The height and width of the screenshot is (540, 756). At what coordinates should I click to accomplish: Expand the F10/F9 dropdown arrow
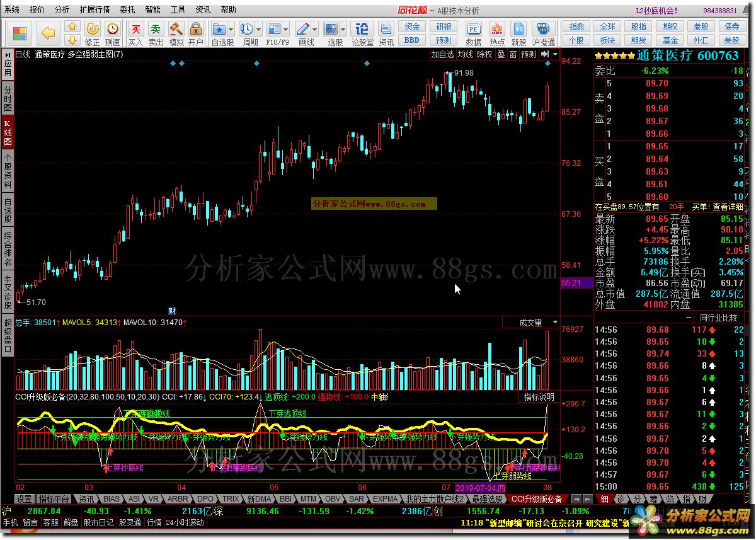tap(286, 29)
